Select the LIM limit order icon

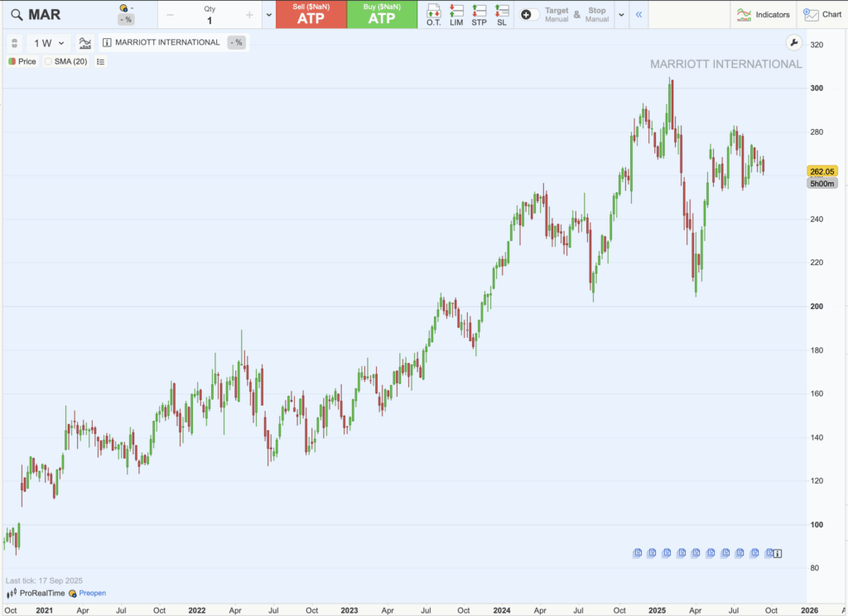click(x=455, y=14)
